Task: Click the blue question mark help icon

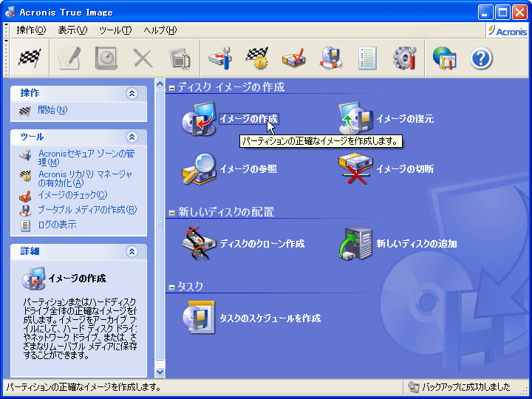Action: tap(481, 58)
